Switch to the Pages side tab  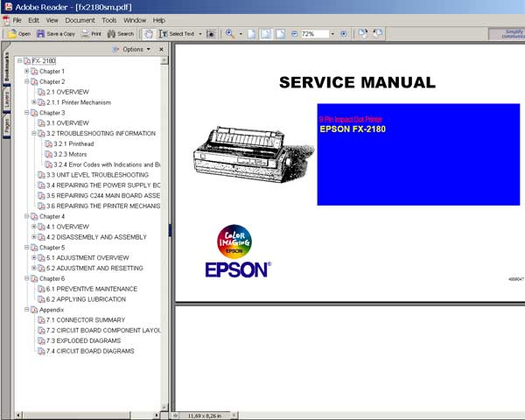[6, 126]
